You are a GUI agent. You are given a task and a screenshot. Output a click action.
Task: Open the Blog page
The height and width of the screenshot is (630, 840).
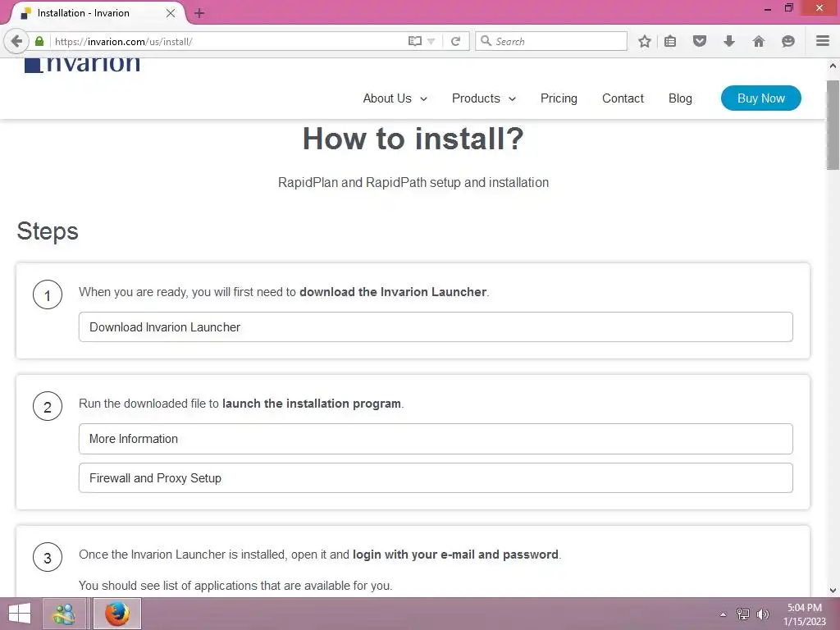click(x=680, y=98)
